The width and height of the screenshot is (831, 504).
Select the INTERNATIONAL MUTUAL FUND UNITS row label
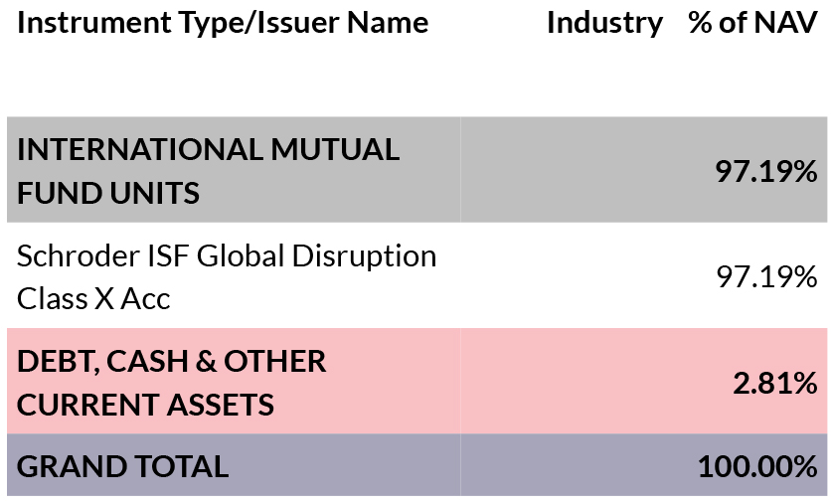(x=209, y=170)
